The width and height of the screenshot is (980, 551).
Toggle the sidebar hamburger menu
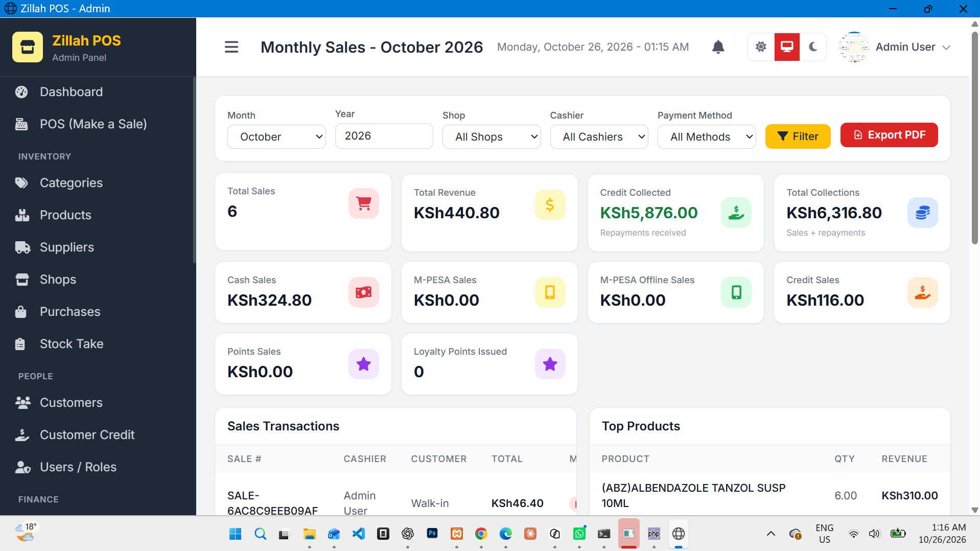[x=231, y=47]
